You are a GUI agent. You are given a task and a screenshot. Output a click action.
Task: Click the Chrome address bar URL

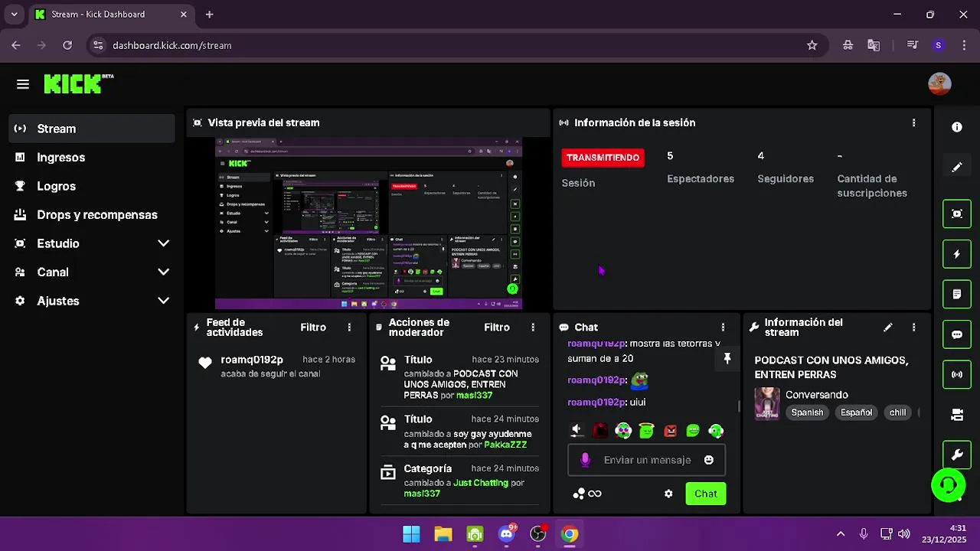pyautogui.click(x=171, y=45)
